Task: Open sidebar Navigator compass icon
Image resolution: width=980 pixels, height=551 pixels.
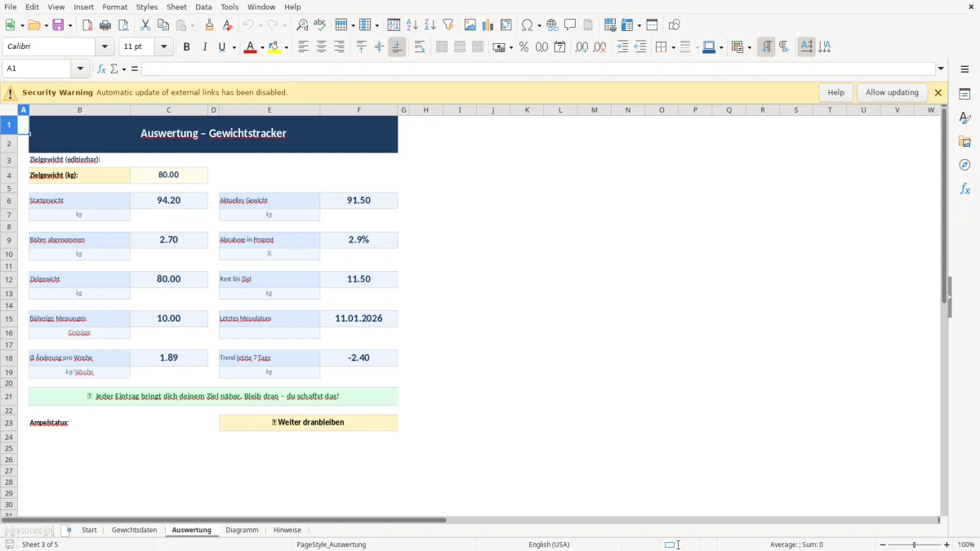Action: pos(964,166)
